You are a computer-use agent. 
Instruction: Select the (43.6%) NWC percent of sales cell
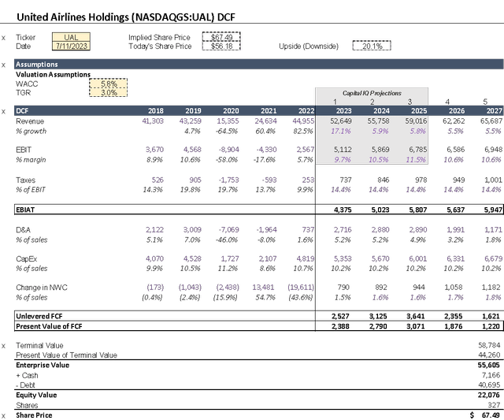click(301, 297)
